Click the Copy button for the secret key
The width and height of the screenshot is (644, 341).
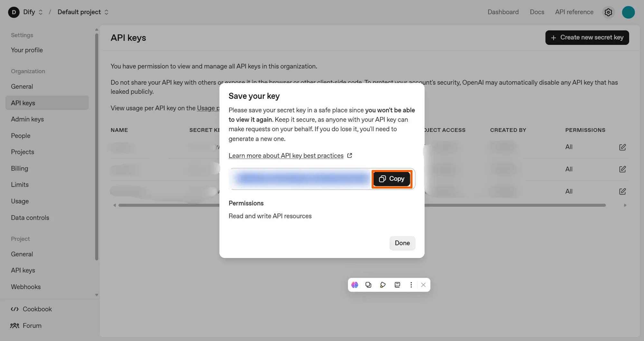click(392, 179)
